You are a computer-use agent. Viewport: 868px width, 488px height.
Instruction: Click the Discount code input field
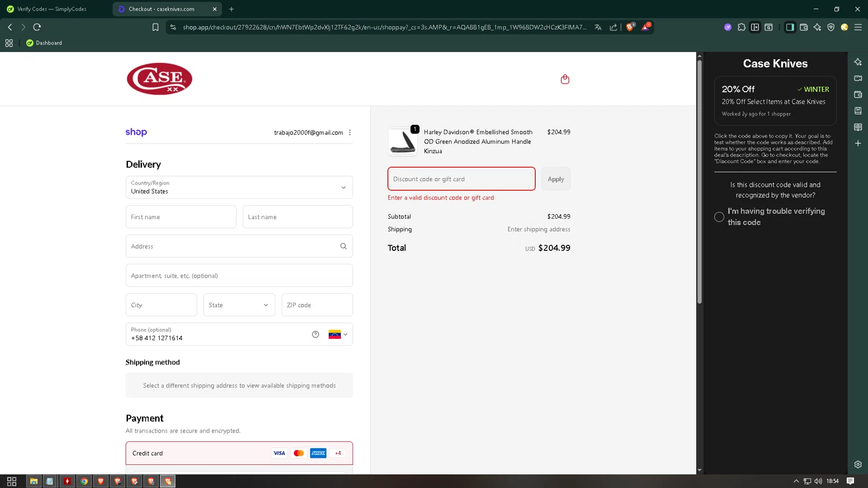461,179
